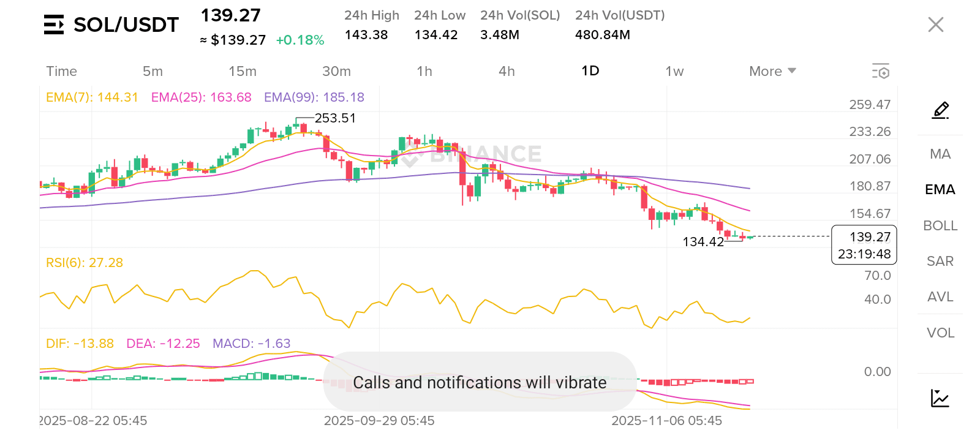Switch chart to 1w interval
980x441 pixels.
pyautogui.click(x=674, y=71)
